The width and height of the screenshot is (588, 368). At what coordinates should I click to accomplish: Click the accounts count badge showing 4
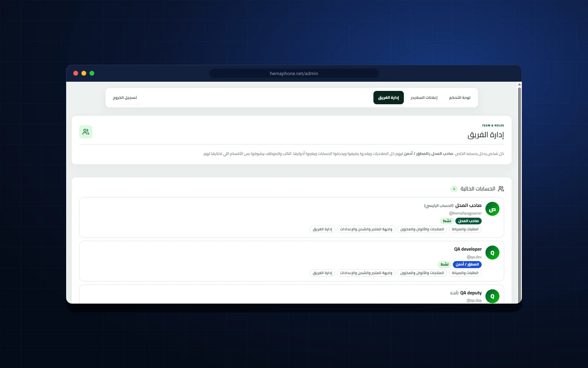[x=454, y=189]
